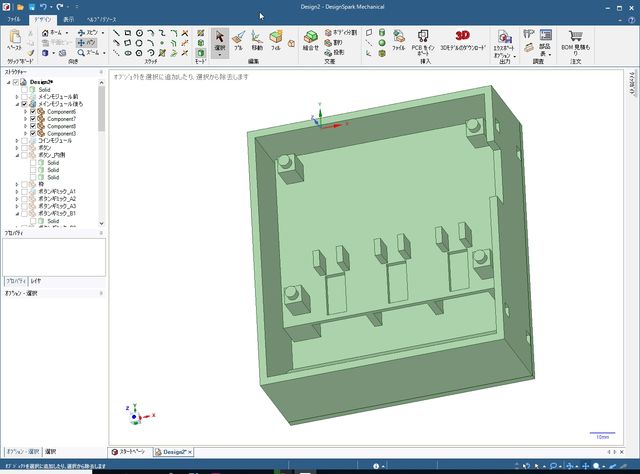Click structure tree scrollbar down arrow
Image resolution: width=640 pixels, height=474 pixels.
(101, 223)
